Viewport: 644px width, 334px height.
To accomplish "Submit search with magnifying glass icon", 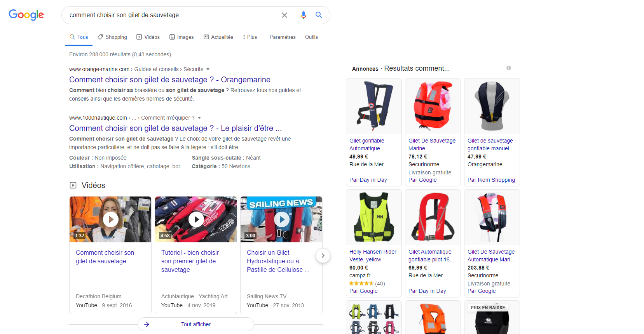I will 319,15.
